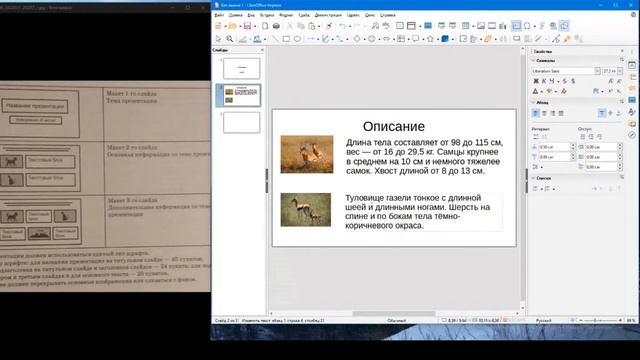Collapse the Абзац section in sidebar
Image resolution: width=640 pixels, height=360 pixels.
tap(533, 102)
